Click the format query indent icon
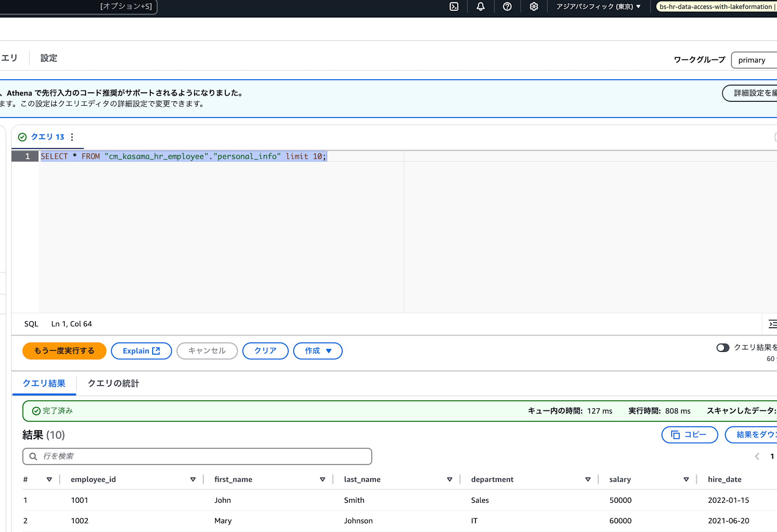Viewport: 777px width, 532px height. click(773, 324)
